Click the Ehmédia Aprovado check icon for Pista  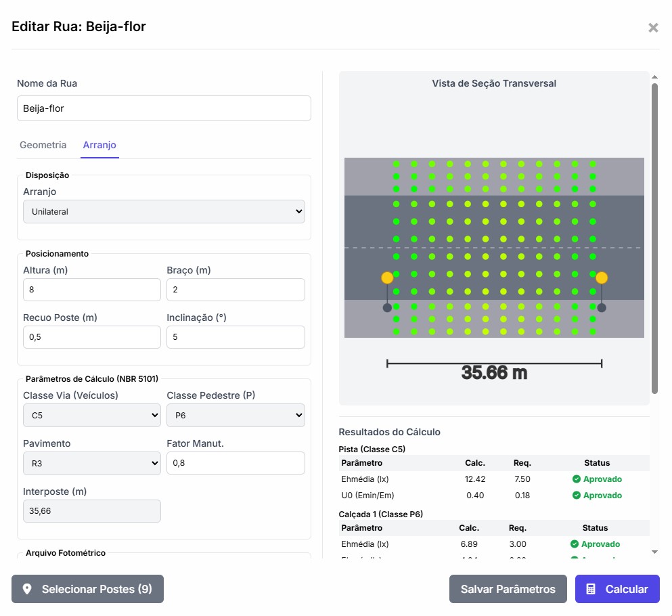click(577, 479)
